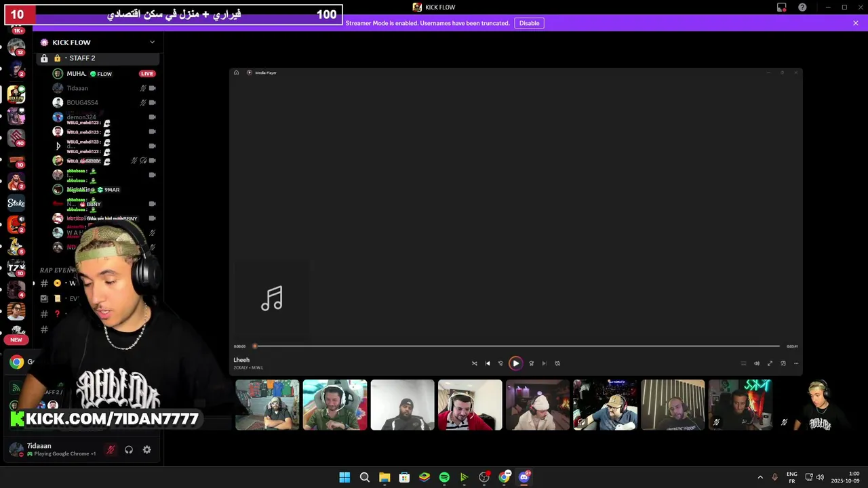The image size is (868, 488).
Task: Open Discord inbox icon in title bar
Action: click(781, 7)
